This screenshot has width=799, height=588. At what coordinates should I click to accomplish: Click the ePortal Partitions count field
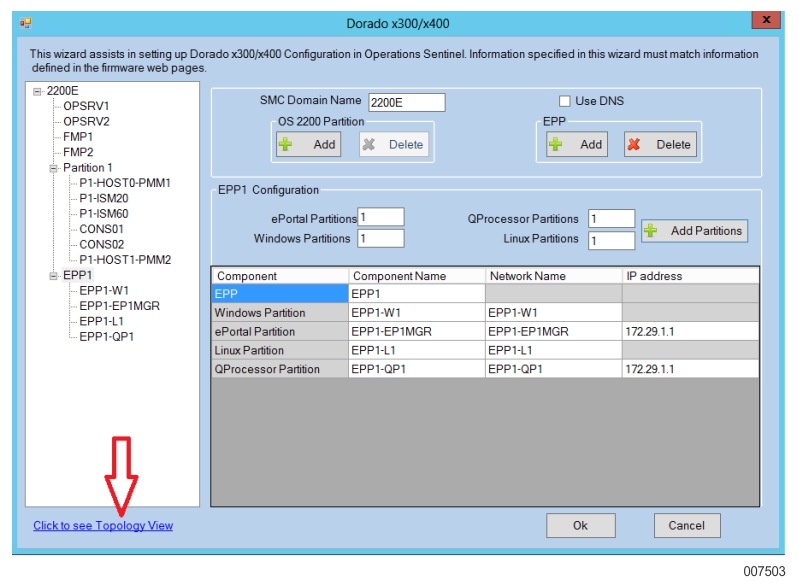click(x=381, y=217)
